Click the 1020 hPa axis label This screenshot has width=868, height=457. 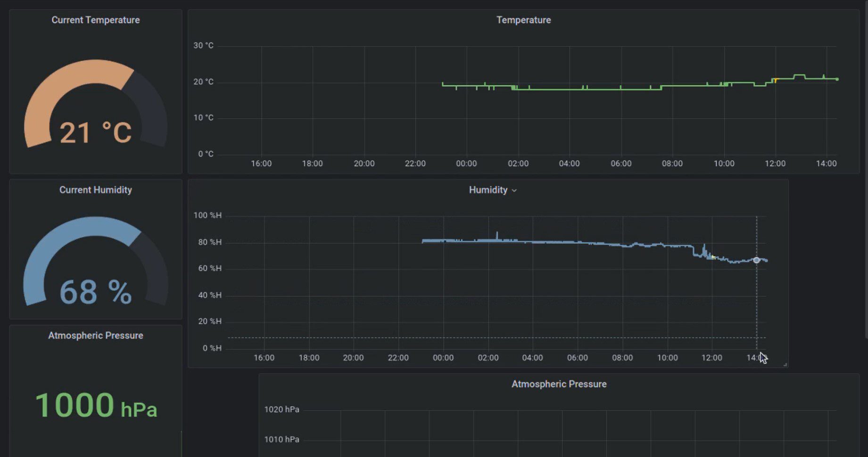pos(281,409)
